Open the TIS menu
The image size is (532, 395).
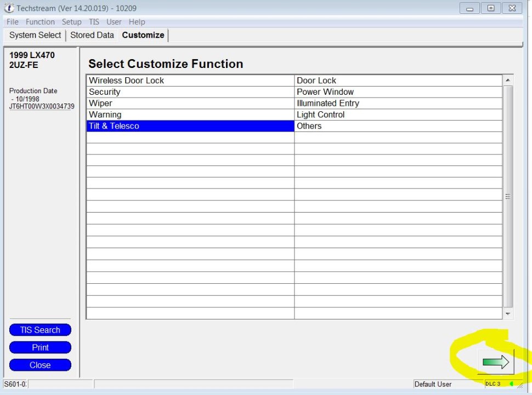pos(94,22)
